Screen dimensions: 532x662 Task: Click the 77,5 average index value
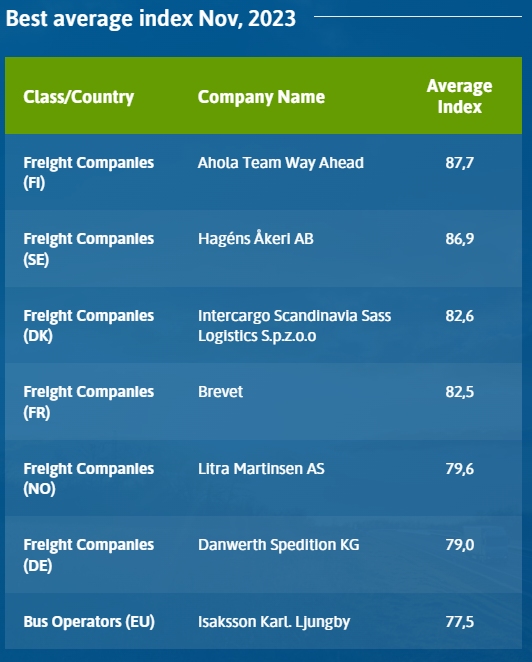[459, 622]
